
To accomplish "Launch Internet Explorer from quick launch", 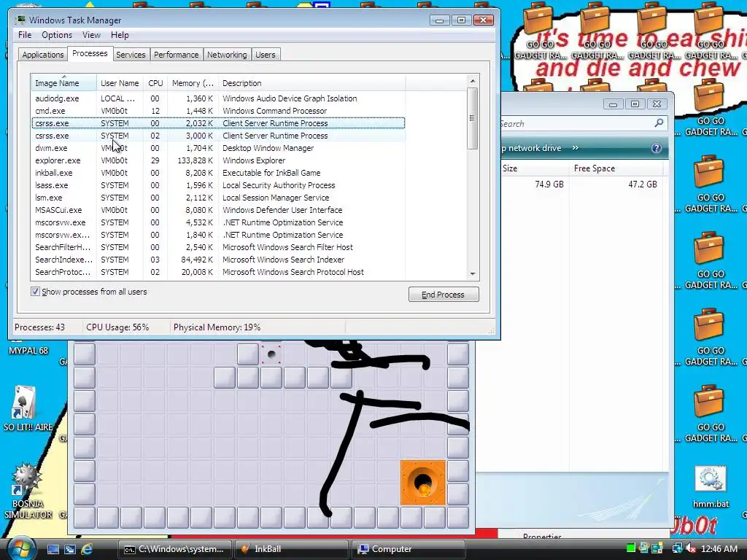I will (87, 549).
